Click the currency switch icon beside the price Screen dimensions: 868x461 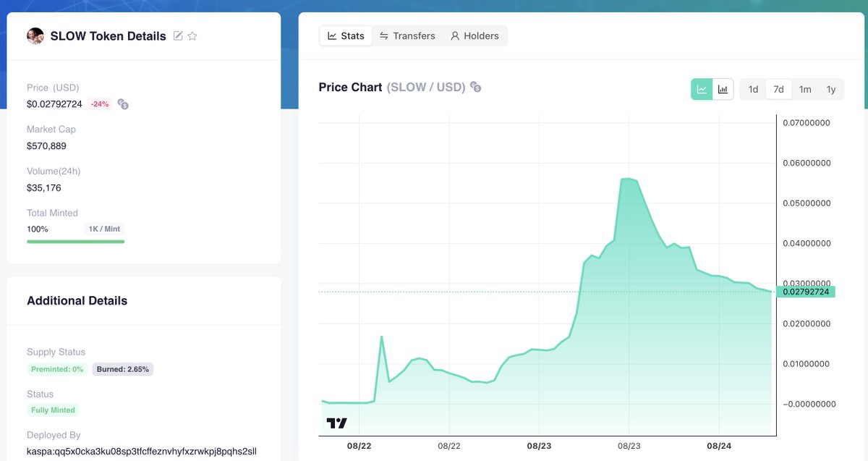[122, 103]
